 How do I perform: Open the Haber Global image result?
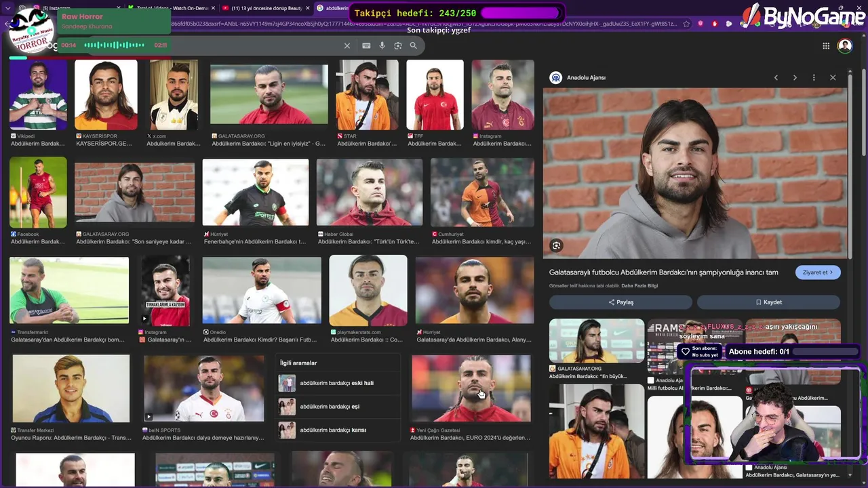tap(370, 192)
